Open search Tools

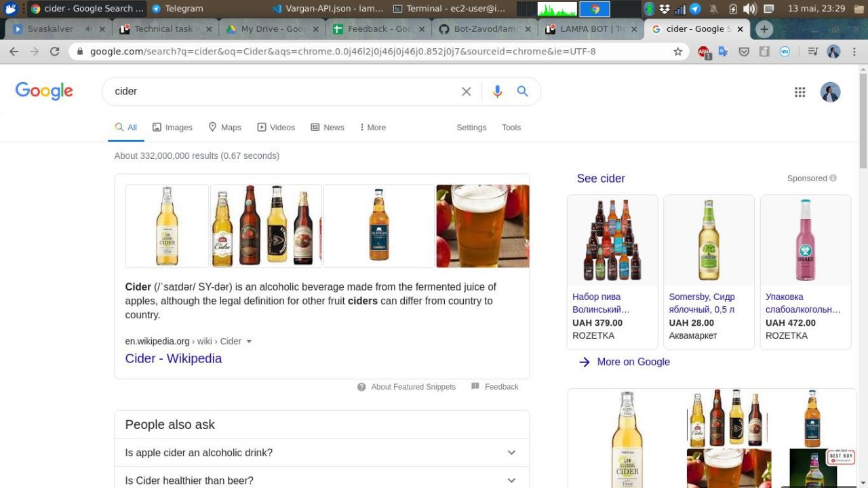511,128
